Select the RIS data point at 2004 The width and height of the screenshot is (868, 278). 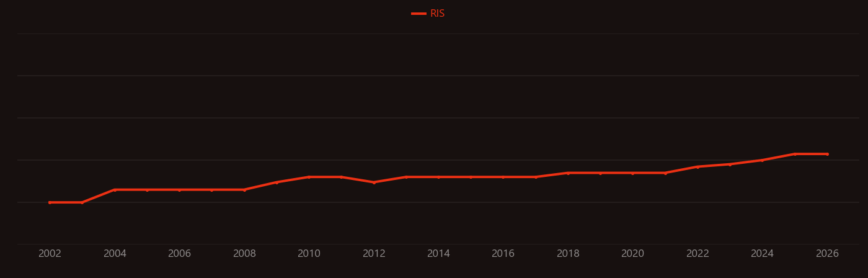point(115,190)
